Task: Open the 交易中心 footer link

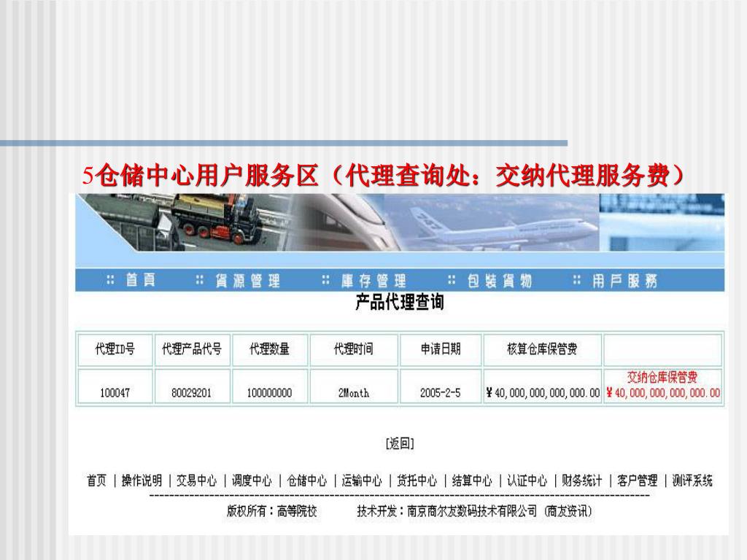Action: click(196, 480)
